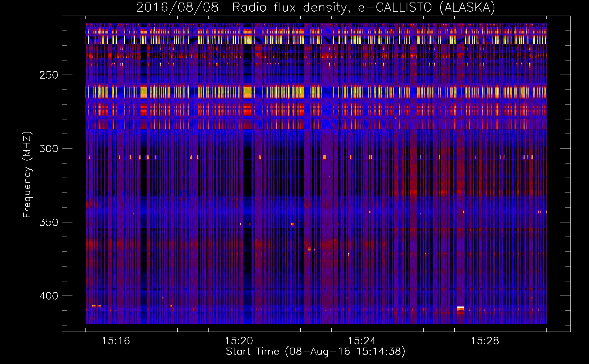Screen dimensions: 589x364
Task: Click the 15:16 time axis label
Action: [x=116, y=341]
